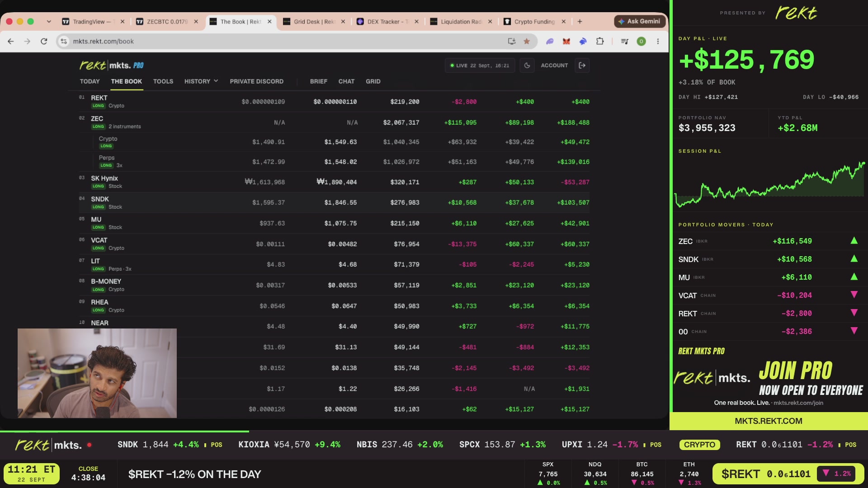The image size is (868, 488).
Task: Expand the HISTORY dropdown menu
Action: click(x=201, y=81)
